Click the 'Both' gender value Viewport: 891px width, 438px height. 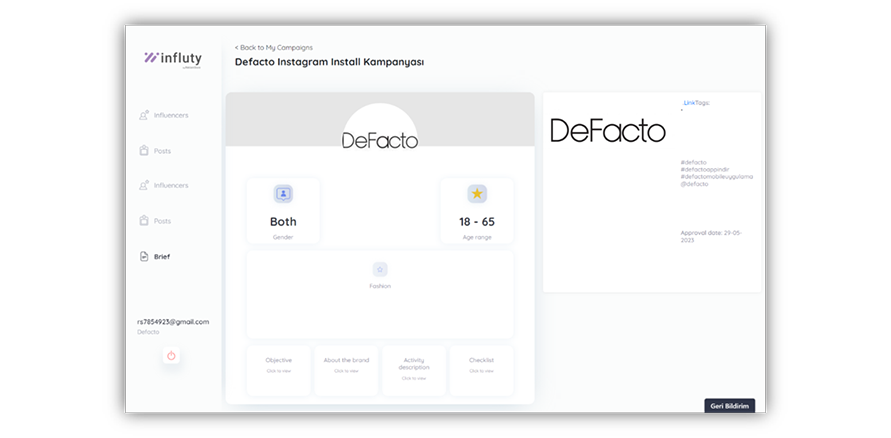(283, 222)
